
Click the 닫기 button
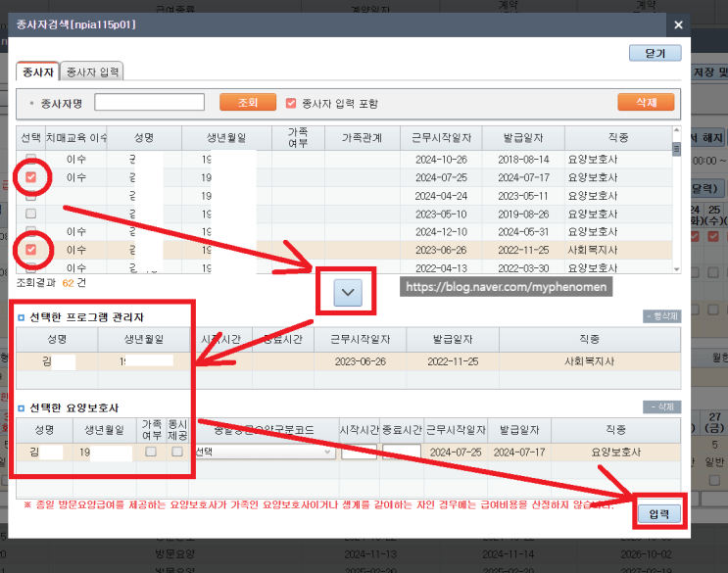pyautogui.click(x=655, y=53)
